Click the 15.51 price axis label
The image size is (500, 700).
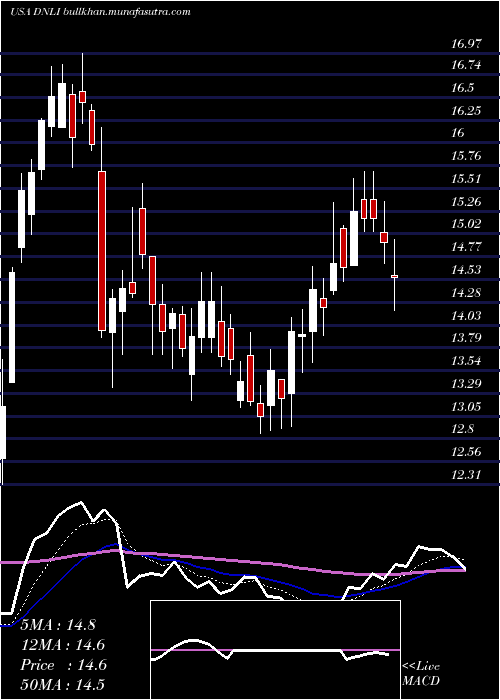click(x=467, y=179)
